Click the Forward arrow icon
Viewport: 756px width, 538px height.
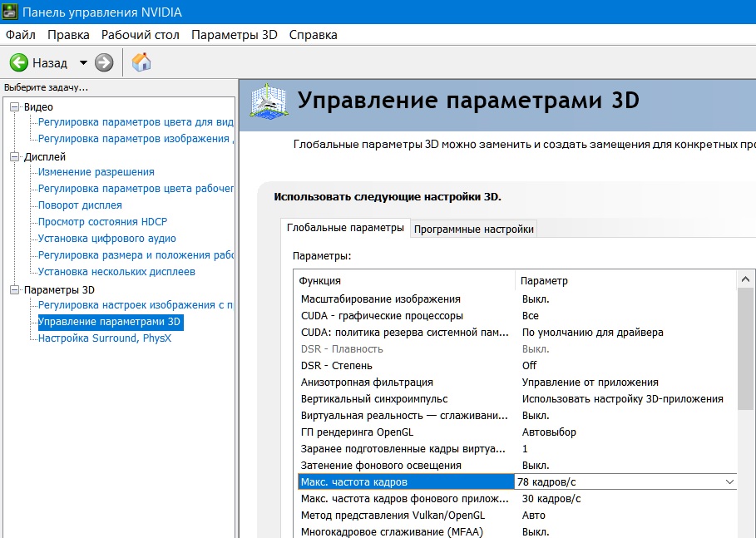[x=104, y=62]
